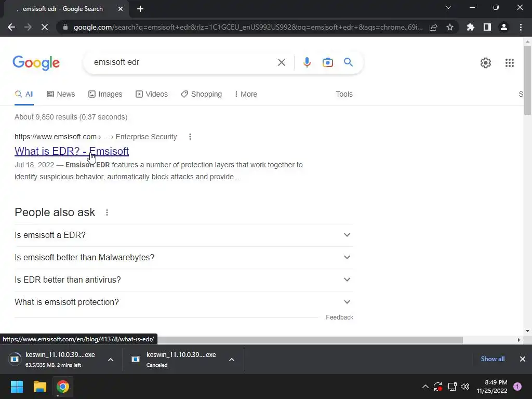The width and height of the screenshot is (532, 399).
Task: Click the forward navigation arrow
Action: [x=28, y=27]
